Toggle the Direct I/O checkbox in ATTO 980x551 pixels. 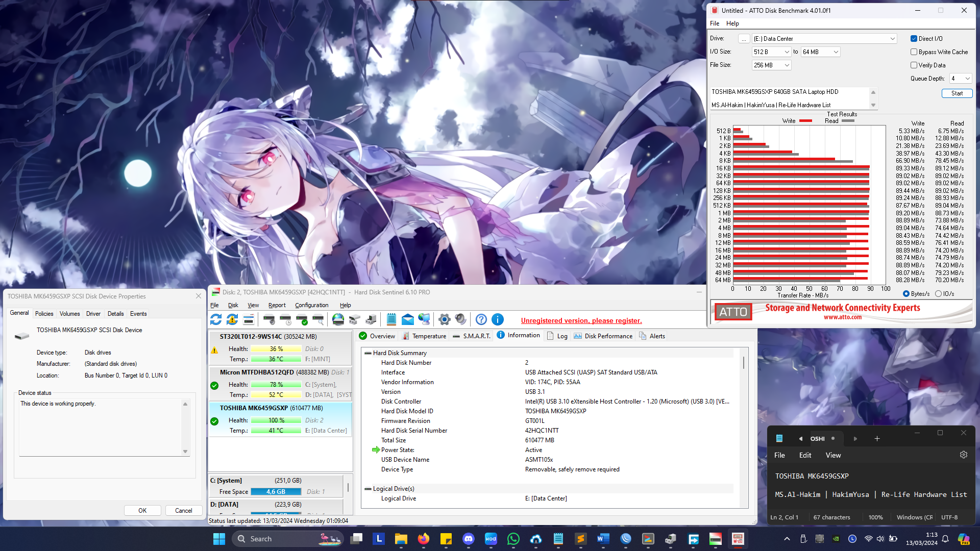click(x=914, y=39)
